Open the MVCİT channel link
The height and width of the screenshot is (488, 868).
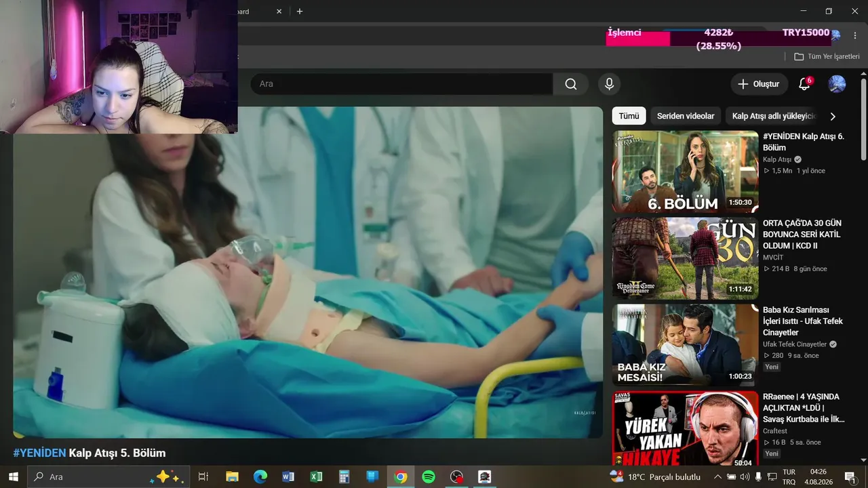point(773,257)
